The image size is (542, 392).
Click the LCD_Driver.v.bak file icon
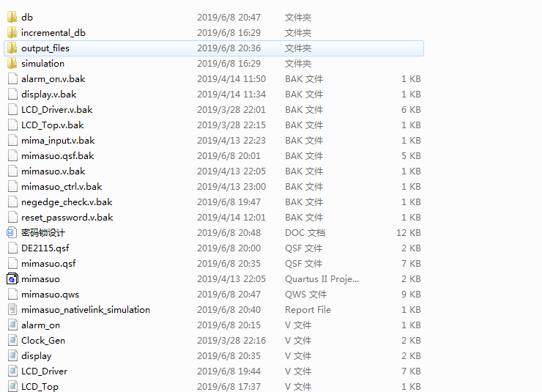12,110
